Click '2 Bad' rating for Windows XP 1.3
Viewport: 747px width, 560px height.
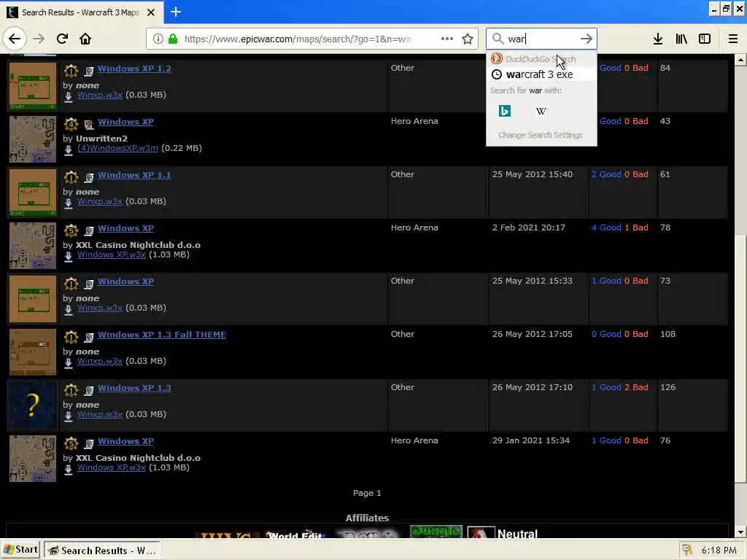(x=636, y=388)
